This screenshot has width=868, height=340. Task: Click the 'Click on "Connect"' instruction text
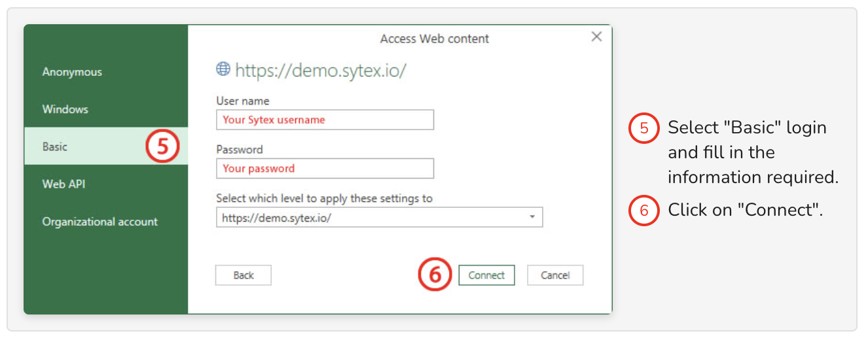745,210
